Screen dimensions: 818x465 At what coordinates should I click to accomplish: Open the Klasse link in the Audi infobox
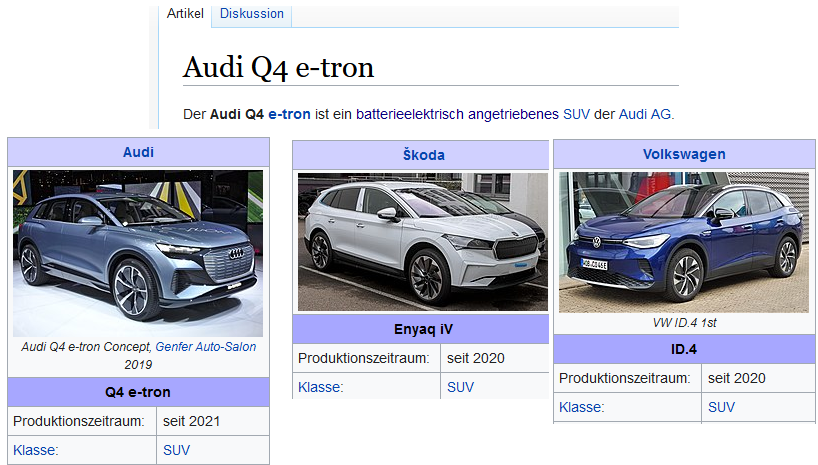[x=35, y=450]
